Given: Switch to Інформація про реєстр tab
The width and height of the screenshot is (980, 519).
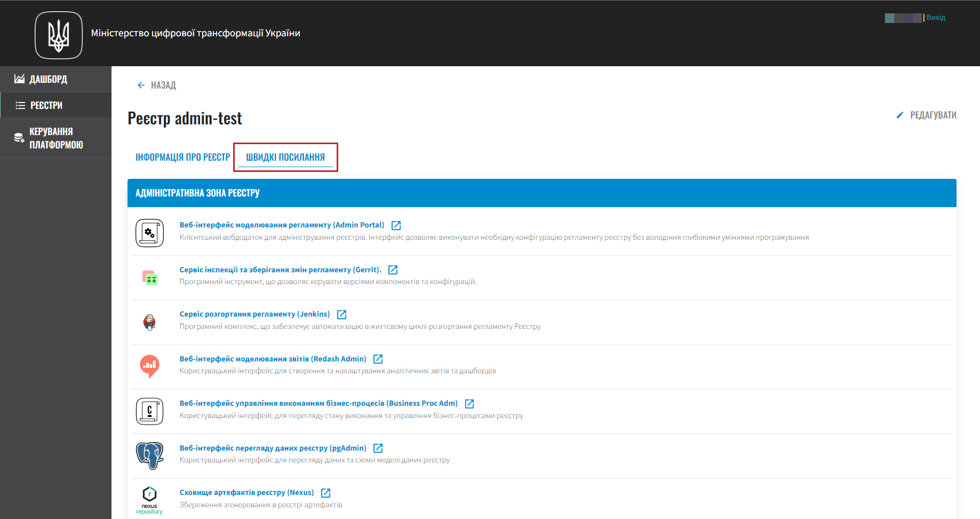Looking at the screenshot, I should coord(182,157).
